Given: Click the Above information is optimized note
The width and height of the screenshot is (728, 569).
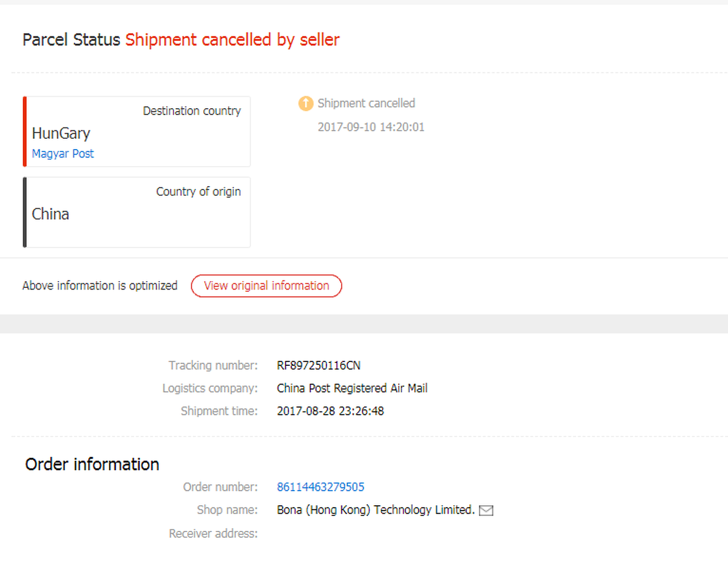Looking at the screenshot, I should pos(100,286).
